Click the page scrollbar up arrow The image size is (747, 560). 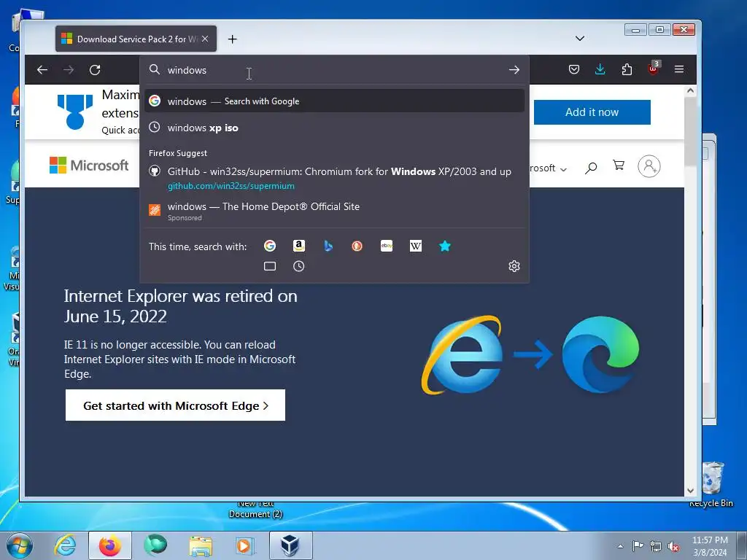690,90
